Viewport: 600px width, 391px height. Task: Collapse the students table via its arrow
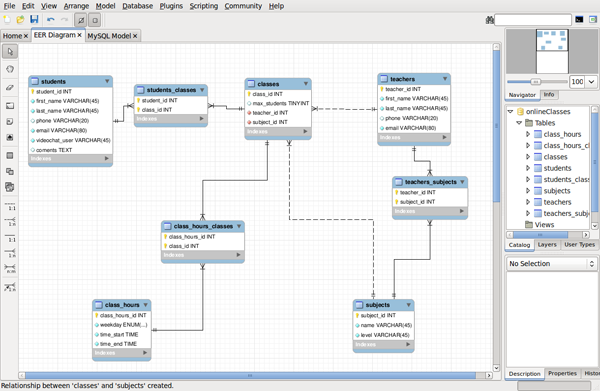click(x=107, y=81)
